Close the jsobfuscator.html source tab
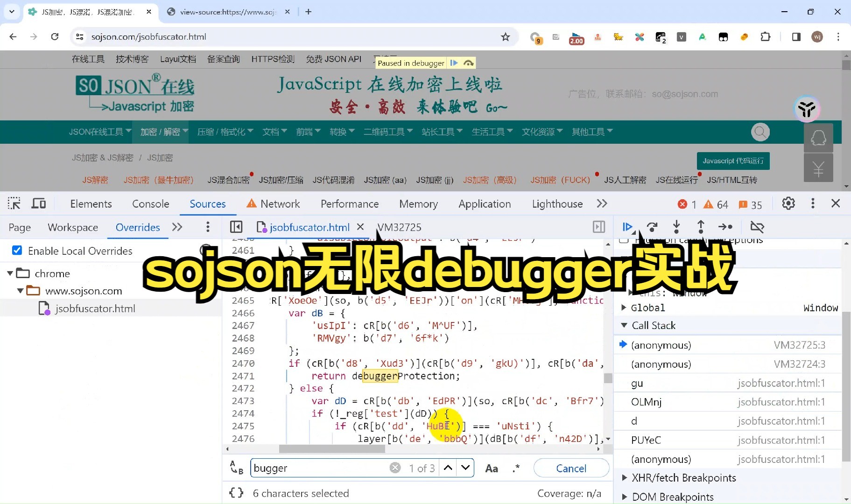 [360, 227]
